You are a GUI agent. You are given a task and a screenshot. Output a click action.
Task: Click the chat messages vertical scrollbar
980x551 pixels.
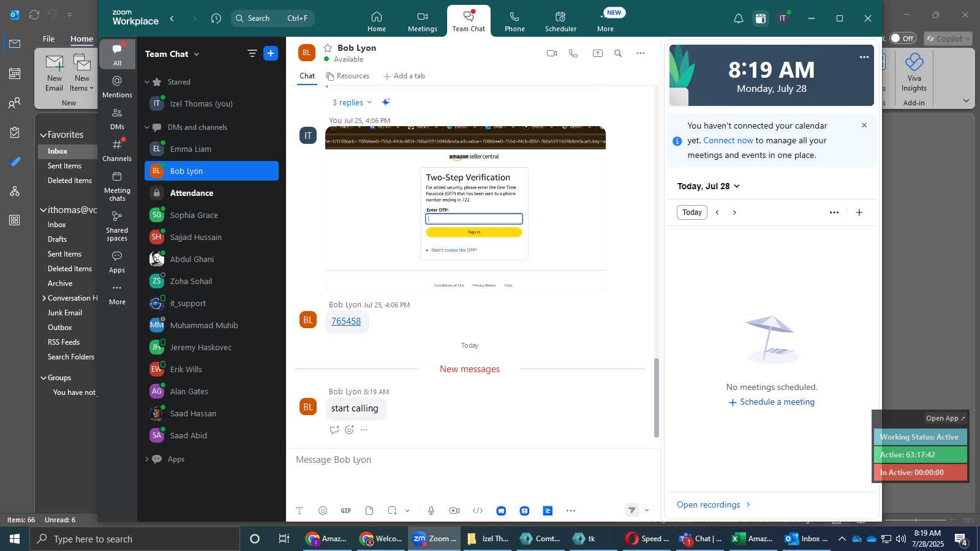coord(657,397)
